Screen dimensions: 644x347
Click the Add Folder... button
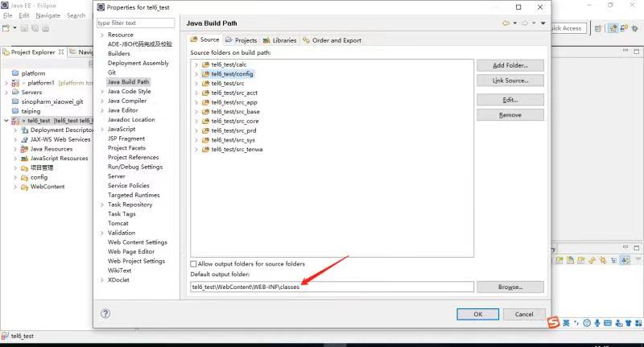510,65
